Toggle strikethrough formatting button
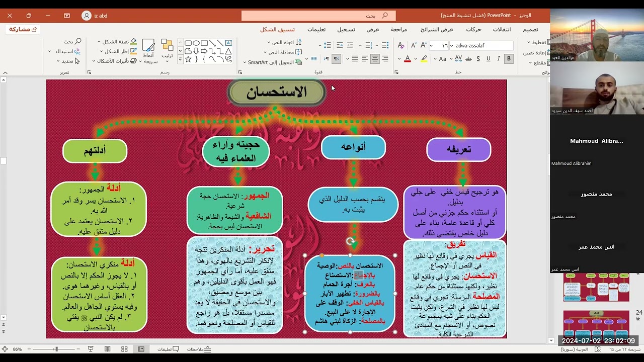The width and height of the screenshot is (644, 362). pos(468,59)
